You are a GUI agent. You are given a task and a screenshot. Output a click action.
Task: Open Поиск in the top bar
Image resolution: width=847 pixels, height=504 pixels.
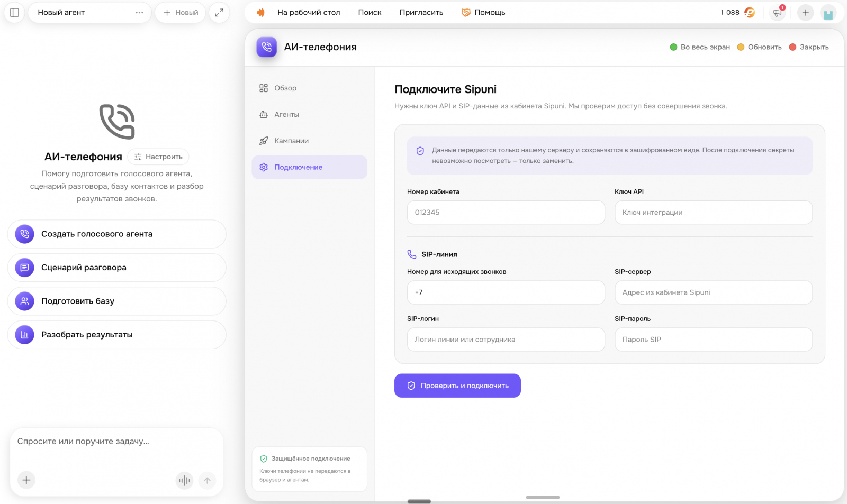(370, 13)
